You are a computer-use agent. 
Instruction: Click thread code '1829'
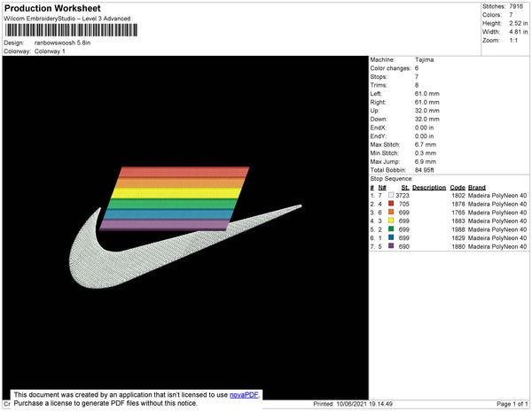point(458,238)
